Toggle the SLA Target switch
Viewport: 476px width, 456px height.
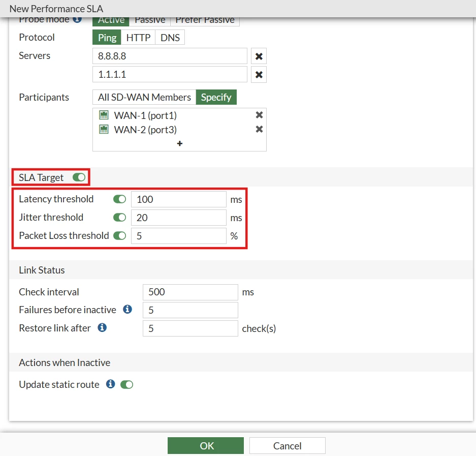[79, 177]
